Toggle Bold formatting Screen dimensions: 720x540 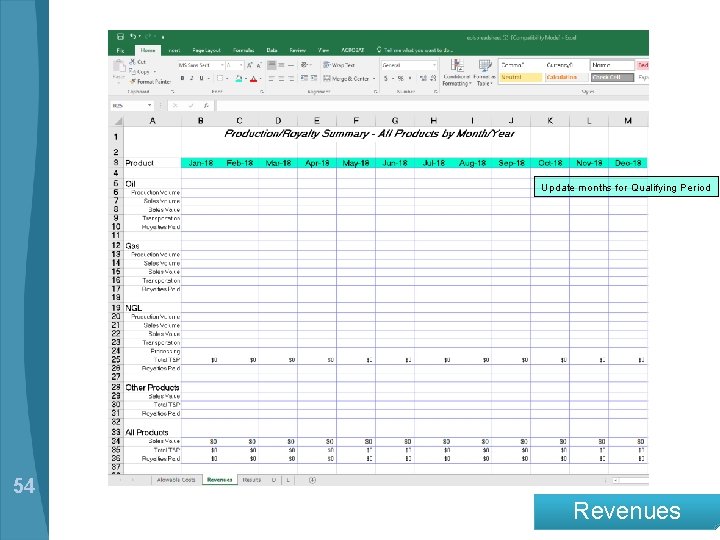pos(182,79)
